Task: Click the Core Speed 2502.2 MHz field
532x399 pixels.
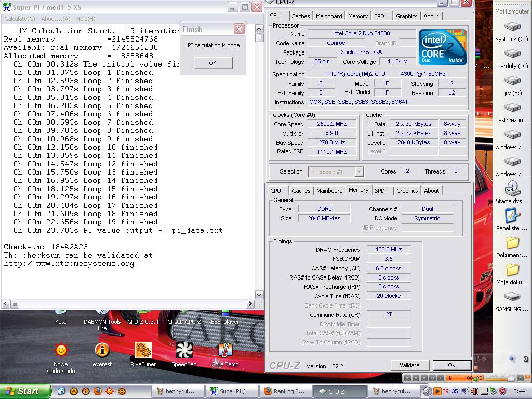Action: (332, 124)
